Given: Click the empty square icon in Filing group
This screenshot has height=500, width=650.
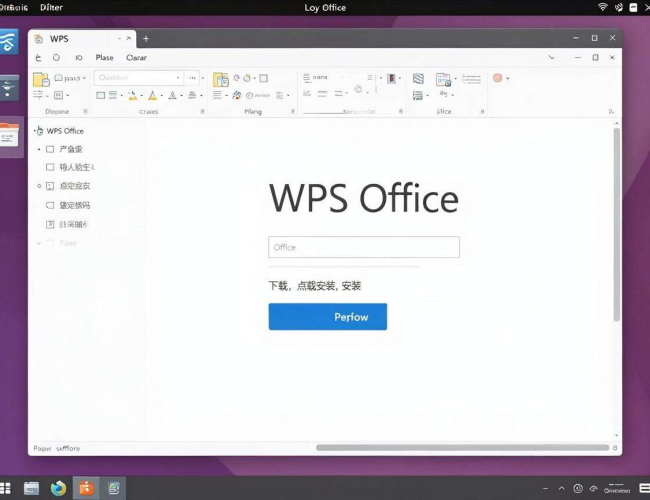Looking at the screenshot, I should [x=263, y=78].
